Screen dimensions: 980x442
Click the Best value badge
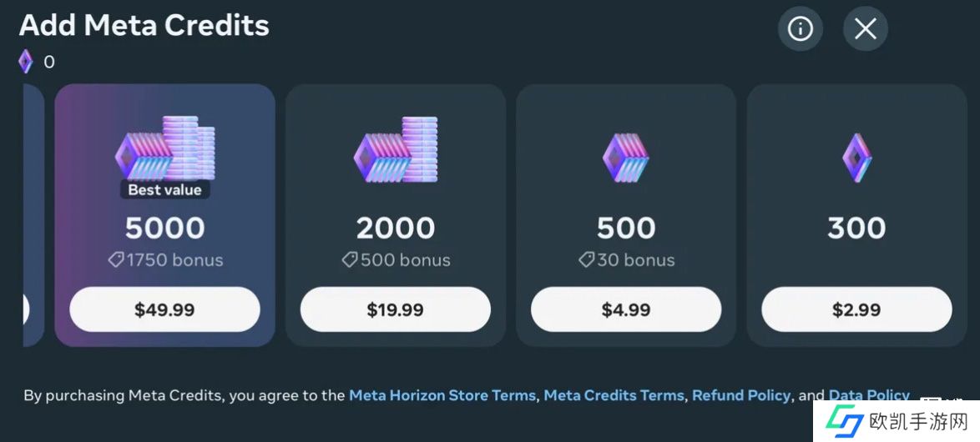[x=164, y=190]
